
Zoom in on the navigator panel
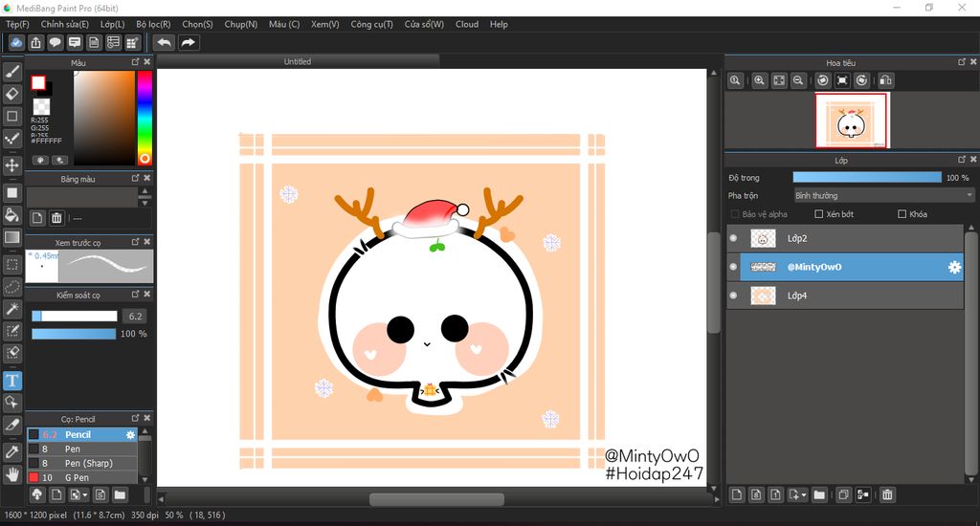759,80
